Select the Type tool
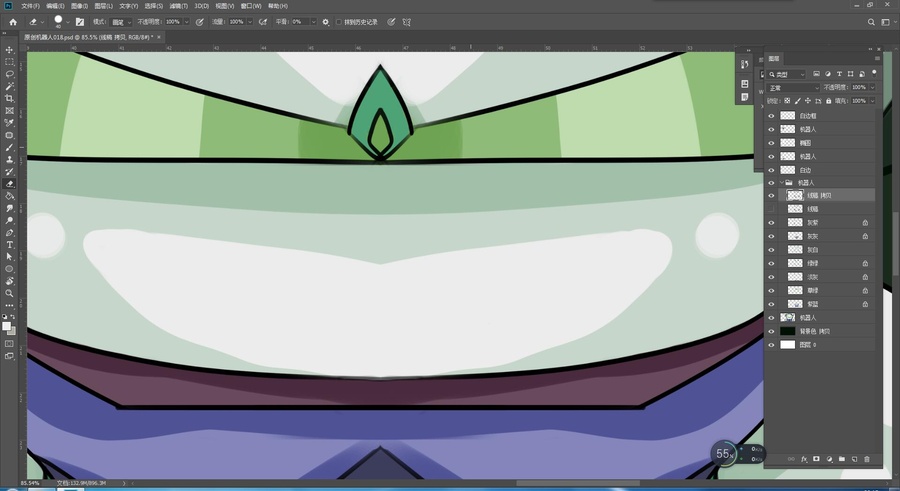The width and height of the screenshot is (900, 491). (x=9, y=245)
